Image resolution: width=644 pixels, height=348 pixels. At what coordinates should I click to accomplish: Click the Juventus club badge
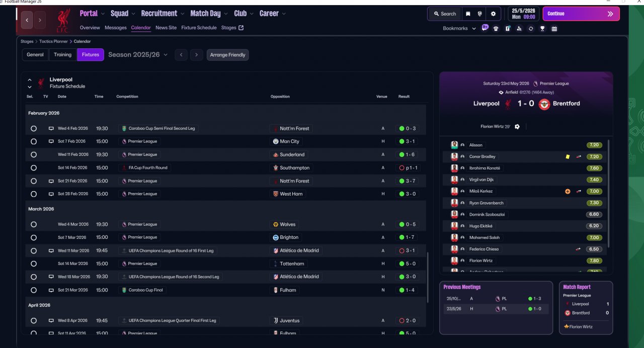(x=275, y=320)
